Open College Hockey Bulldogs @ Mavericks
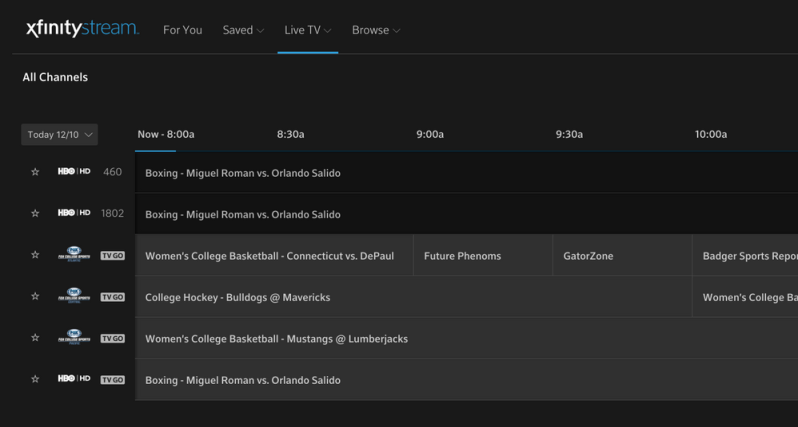 click(413, 297)
